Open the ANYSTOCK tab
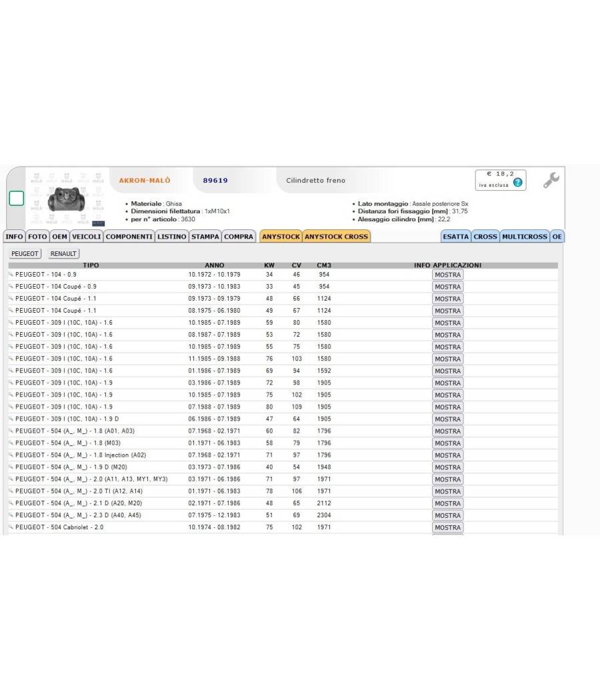600x700 pixels. pos(281,237)
